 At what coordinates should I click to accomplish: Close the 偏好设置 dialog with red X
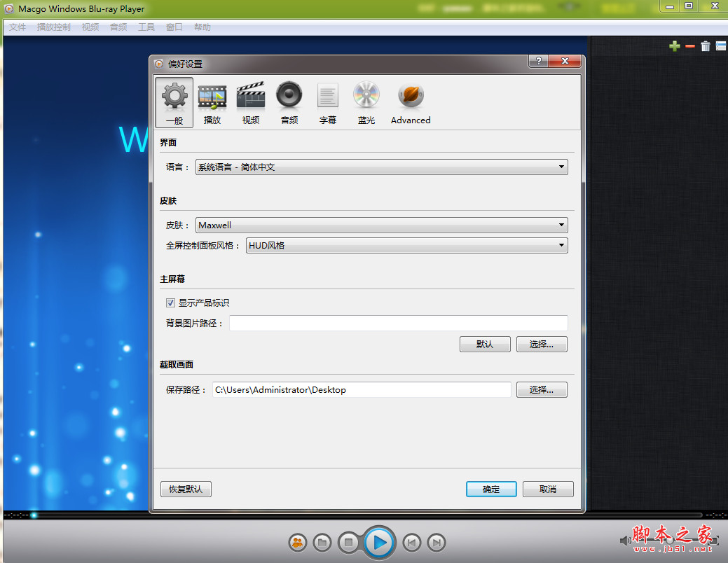(x=565, y=61)
